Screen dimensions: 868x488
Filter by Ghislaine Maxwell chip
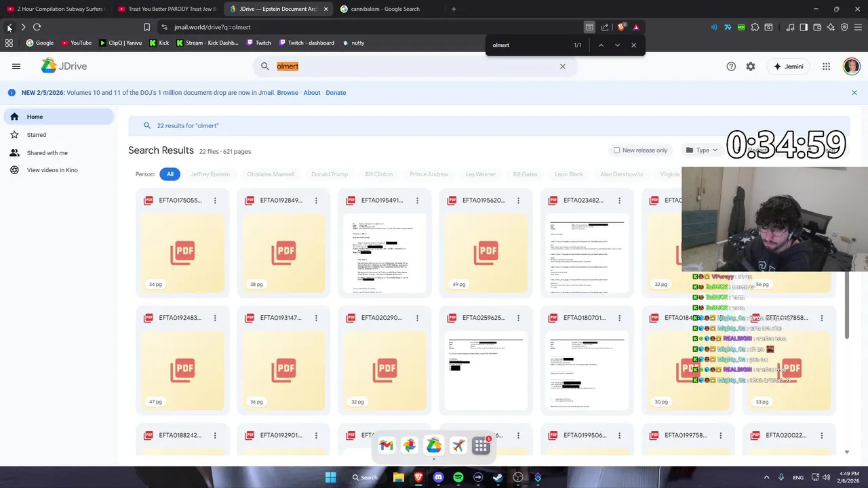click(271, 174)
